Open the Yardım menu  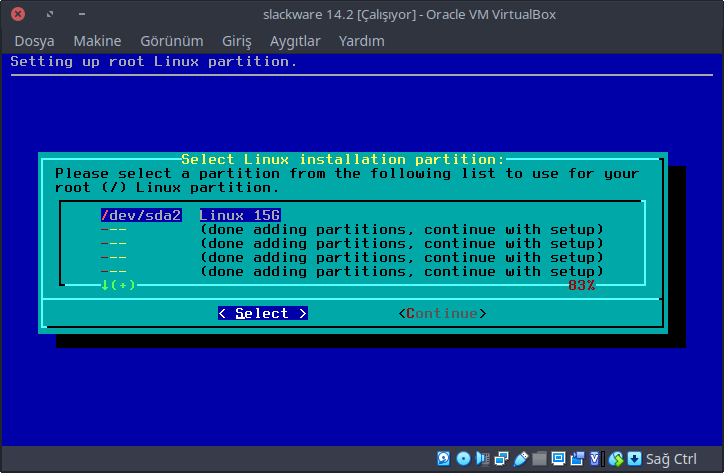pos(362,41)
